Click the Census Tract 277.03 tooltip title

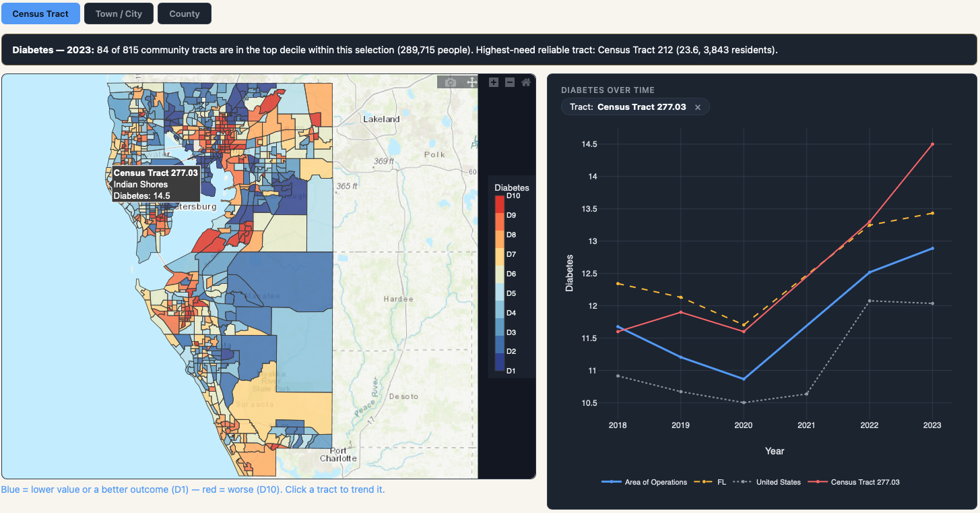(x=156, y=173)
